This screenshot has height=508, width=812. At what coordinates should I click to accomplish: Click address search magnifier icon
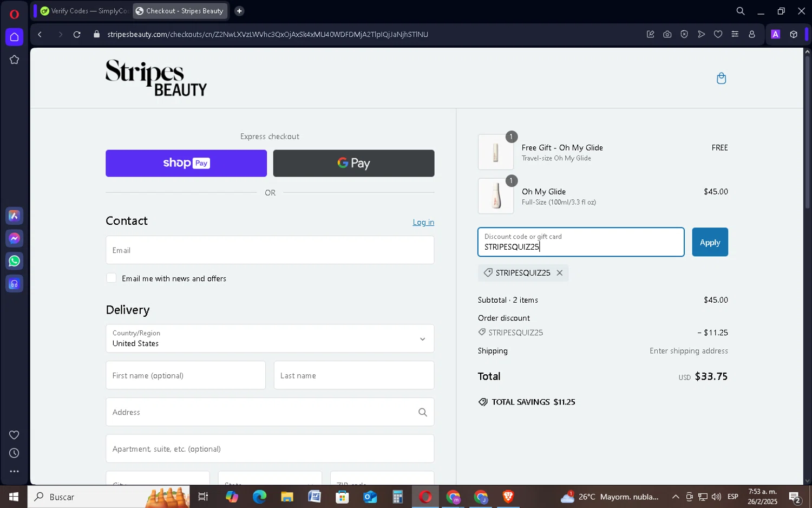click(423, 412)
